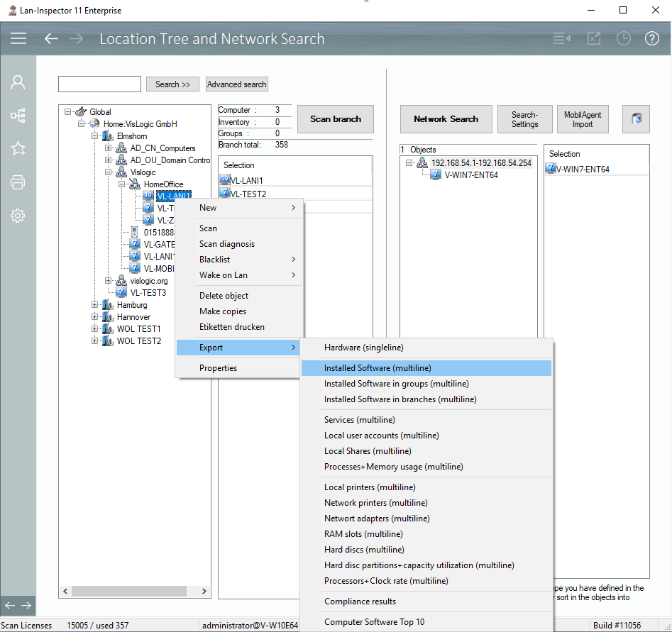Expand the Hamburg tree branch
Viewport: 672px width, 632px height.
tap(95, 305)
